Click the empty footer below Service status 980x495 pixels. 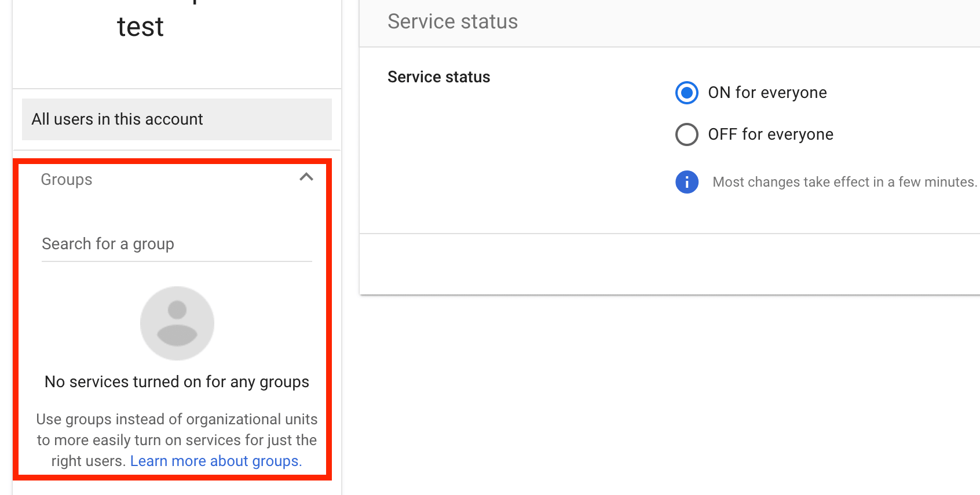tap(669, 264)
